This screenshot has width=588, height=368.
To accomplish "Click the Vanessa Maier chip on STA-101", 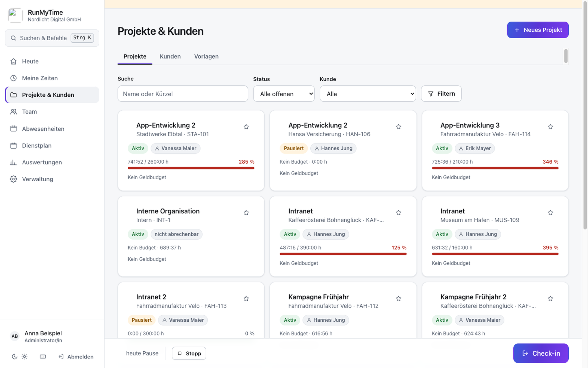I will click(x=176, y=148).
